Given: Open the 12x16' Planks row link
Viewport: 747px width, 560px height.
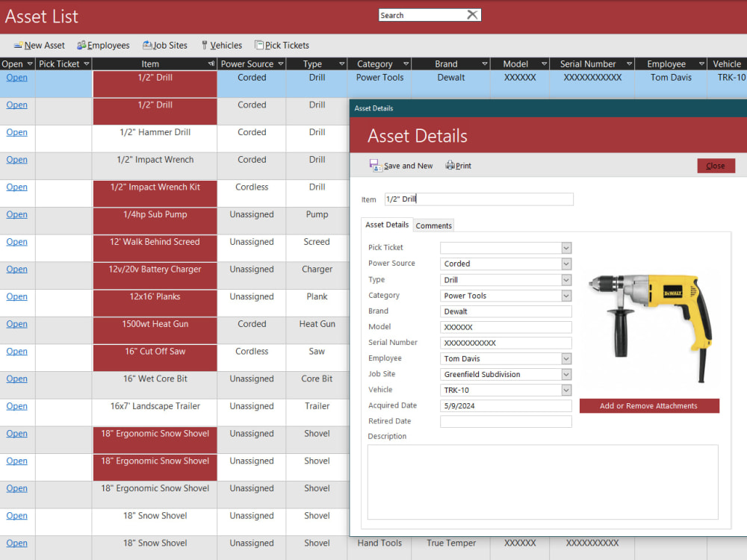Looking at the screenshot, I should pyautogui.click(x=16, y=296).
